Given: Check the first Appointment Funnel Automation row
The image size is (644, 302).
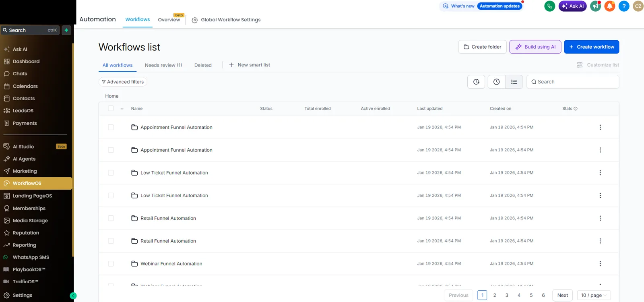Looking at the screenshot, I should tap(111, 127).
